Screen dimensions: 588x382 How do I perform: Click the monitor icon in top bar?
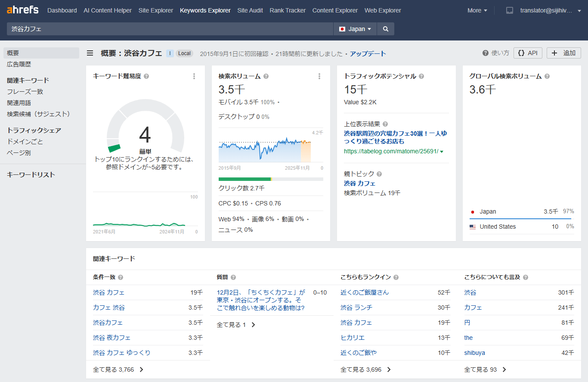coord(510,10)
